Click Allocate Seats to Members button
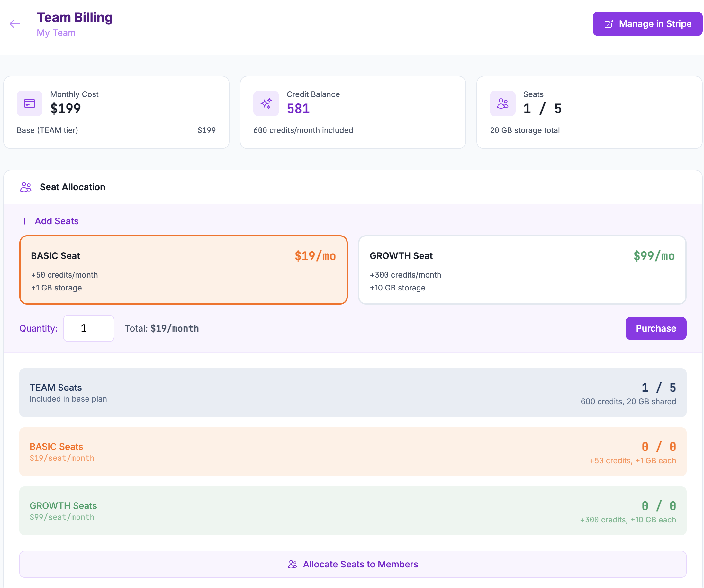 click(353, 564)
